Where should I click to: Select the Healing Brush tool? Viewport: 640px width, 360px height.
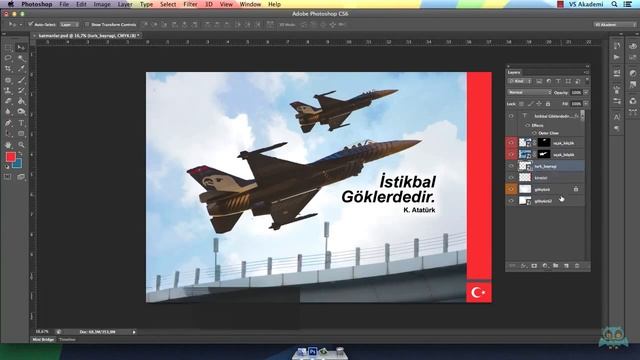pyautogui.click(x=8, y=80)
